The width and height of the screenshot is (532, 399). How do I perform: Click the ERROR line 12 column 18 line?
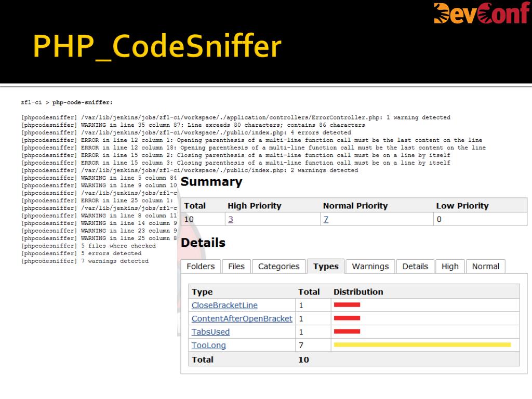tap(254, 148)
